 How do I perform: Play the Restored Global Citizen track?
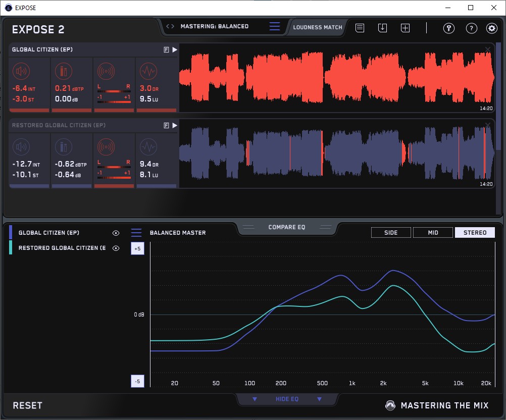(x=174, y=125)
